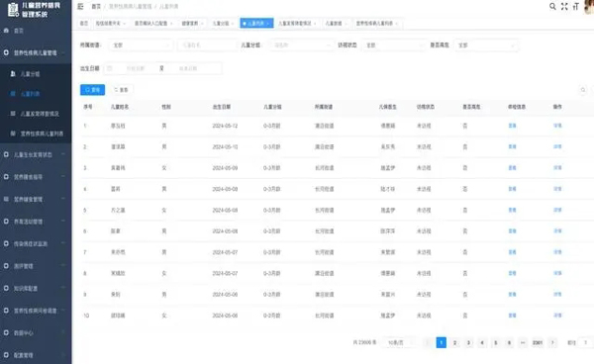Jump to last page 2301

[x=538, y=342]
